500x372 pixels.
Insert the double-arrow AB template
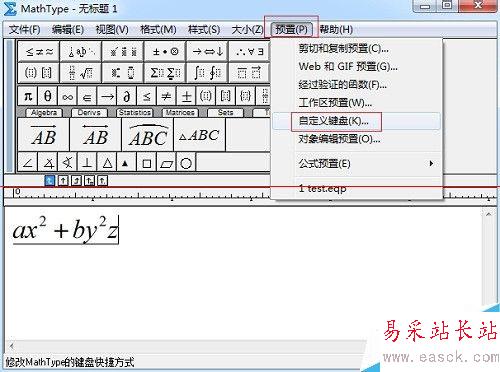(x=96, y=135)
